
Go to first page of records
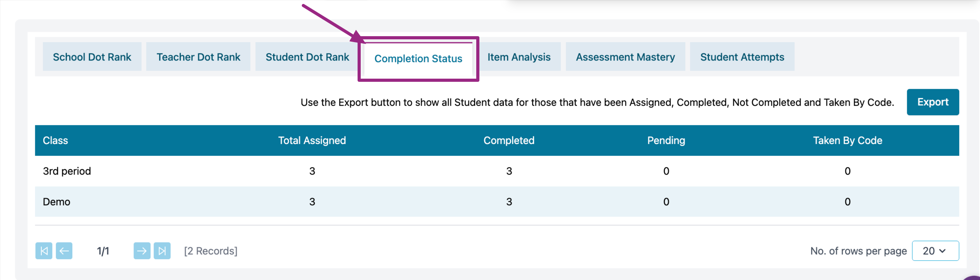[44, 251]
